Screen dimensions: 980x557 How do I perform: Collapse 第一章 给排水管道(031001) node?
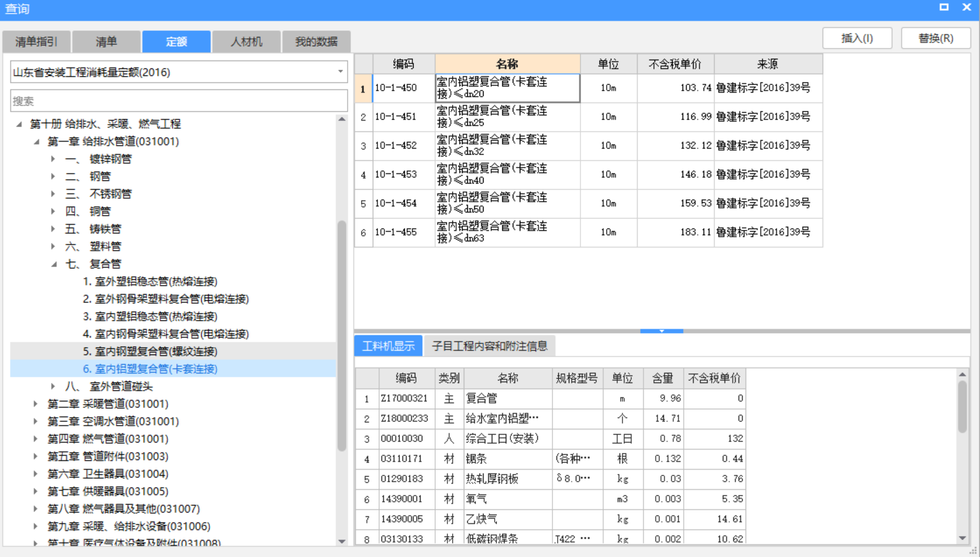[x=37, y=141]
